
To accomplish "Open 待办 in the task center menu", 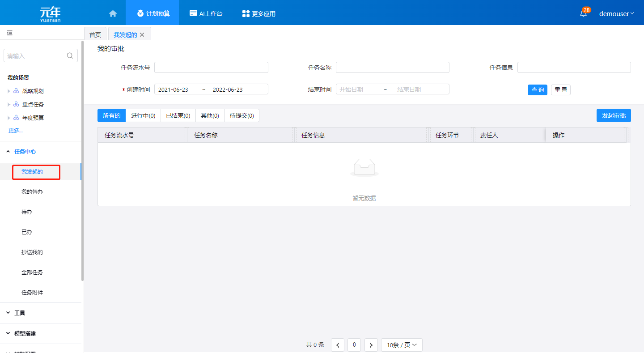I will tap(27, 212).
